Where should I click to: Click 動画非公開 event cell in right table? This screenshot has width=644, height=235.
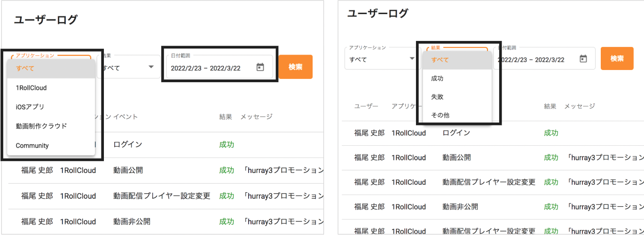coord(461,206)
